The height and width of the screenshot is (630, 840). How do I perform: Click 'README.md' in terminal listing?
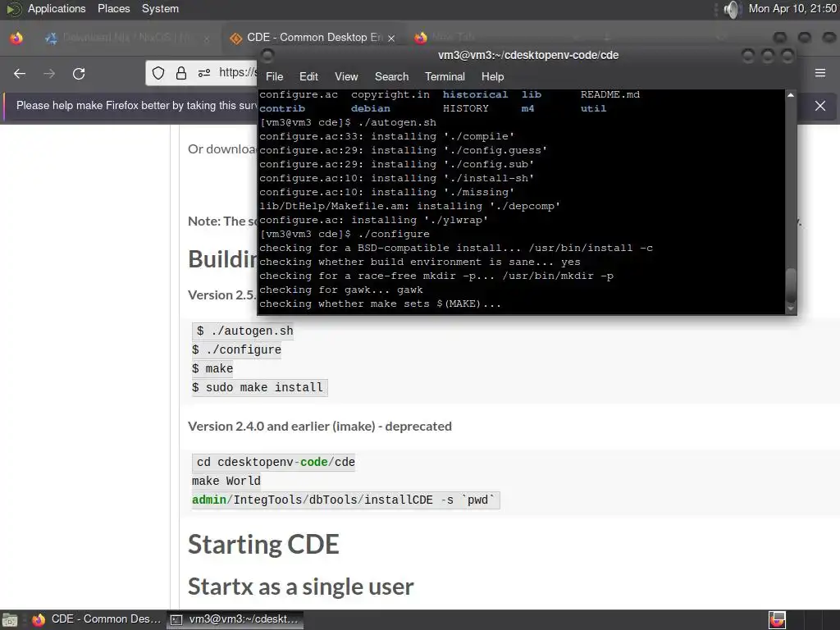pyautogui.click(x=610, y=94)
